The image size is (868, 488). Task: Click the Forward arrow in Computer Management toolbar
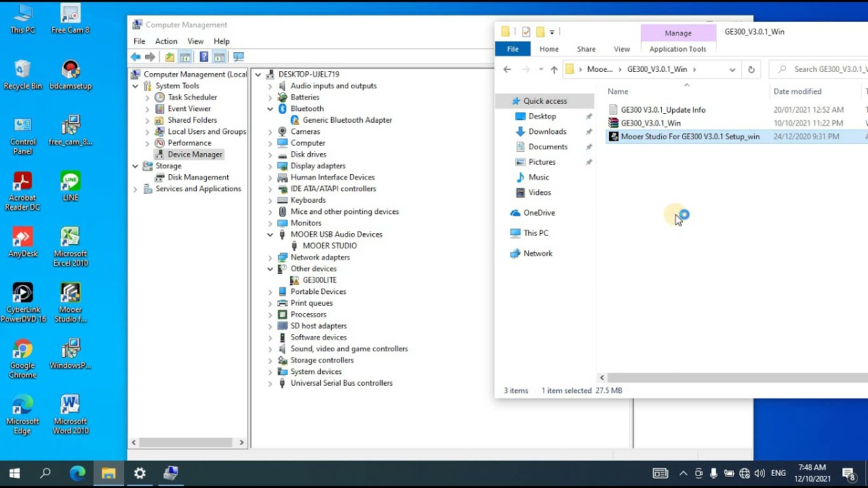[150, 57]
